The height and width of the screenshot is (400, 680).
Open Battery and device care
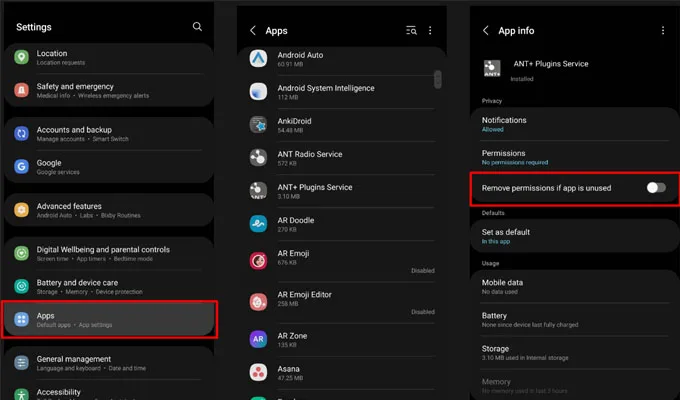109,286
